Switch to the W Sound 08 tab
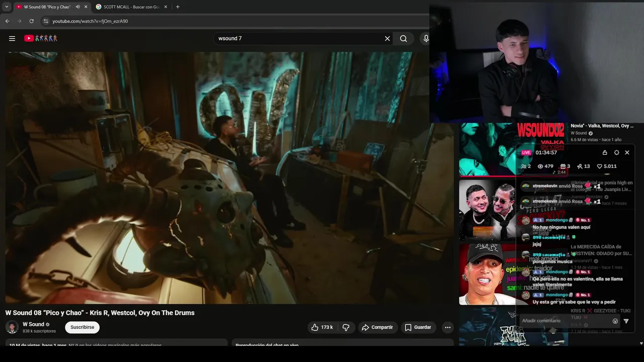Screen dimensions: 644x362 47,7
